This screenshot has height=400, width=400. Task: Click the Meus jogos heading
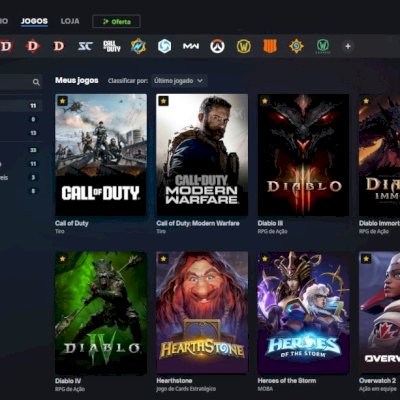tap(77, 80)
